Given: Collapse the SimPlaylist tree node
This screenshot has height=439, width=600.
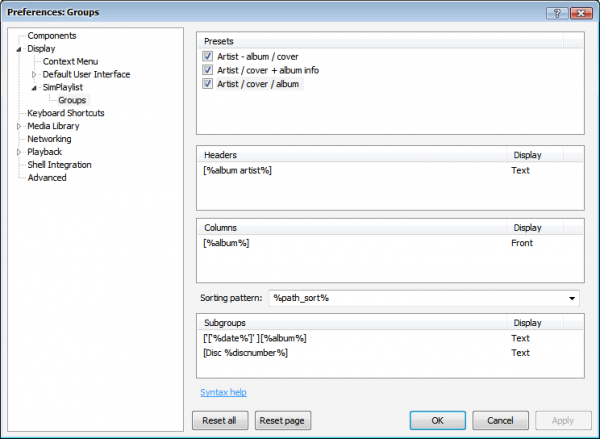Looking at the screenshot, I should click(x=34, y=88).
